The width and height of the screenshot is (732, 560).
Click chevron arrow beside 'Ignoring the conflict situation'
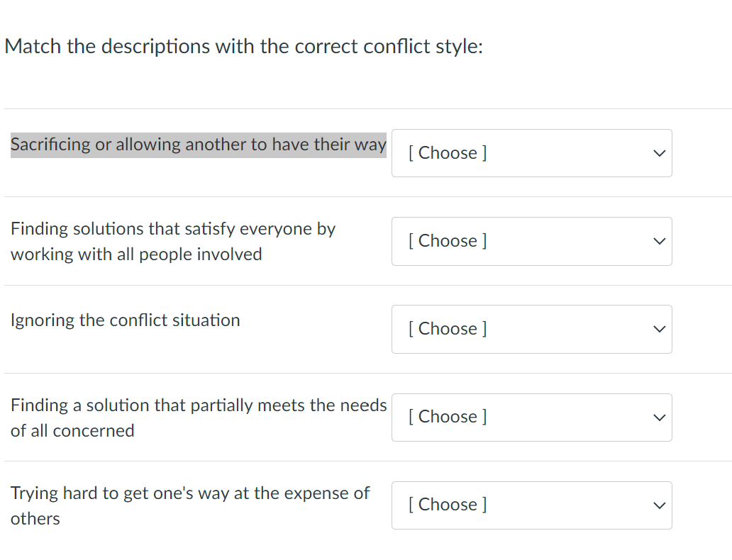(x=659, y=329)
